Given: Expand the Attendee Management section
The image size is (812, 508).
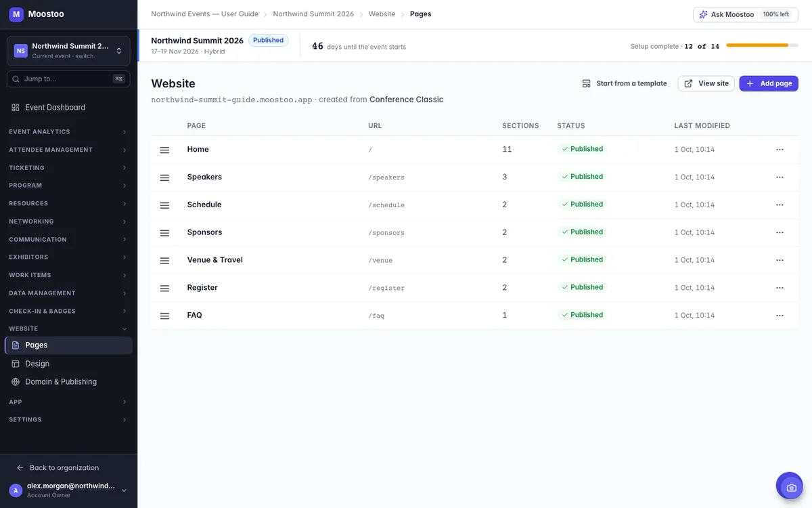Looking at the screenshot, I should 68,150.
